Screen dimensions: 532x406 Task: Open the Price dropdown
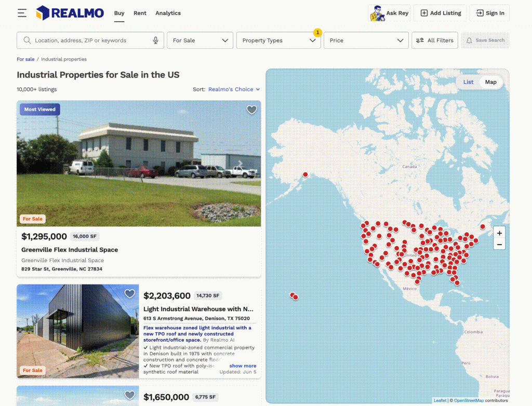click(x=366, y=40)
